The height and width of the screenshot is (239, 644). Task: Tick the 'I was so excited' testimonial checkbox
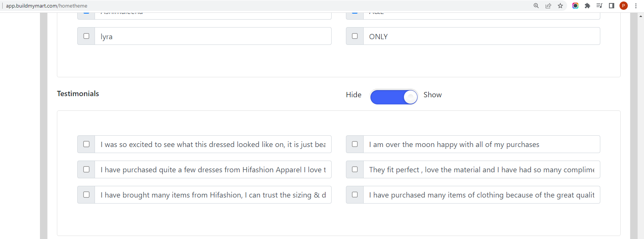[x=86, y=144]
